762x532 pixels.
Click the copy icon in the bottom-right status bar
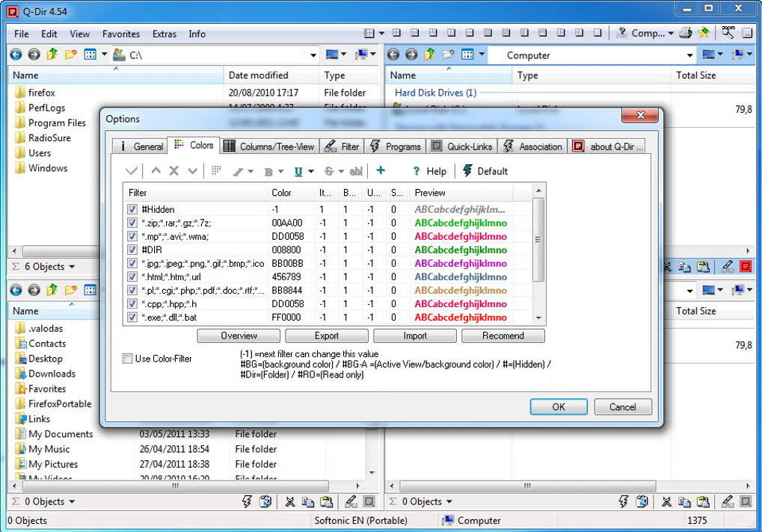pyautogui.click(x=684, y=501)
